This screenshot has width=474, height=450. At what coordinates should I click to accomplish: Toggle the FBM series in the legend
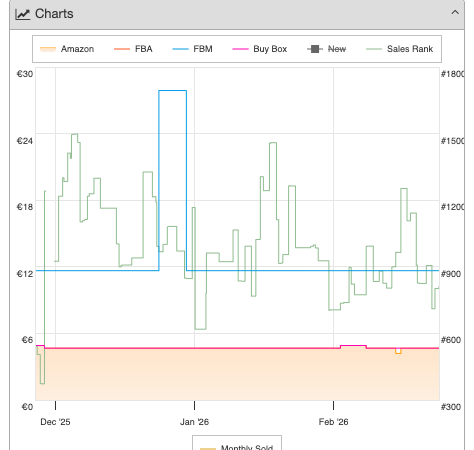pyautogui.click(x=192, y=49)
